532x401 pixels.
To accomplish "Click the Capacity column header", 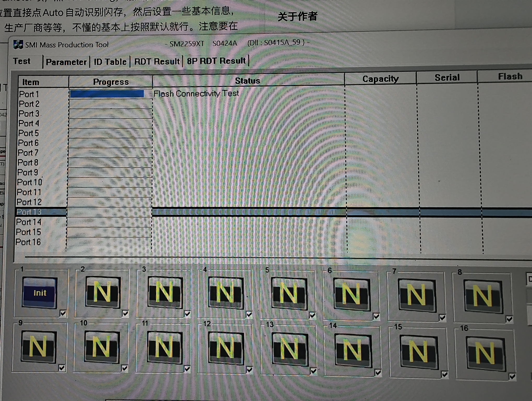I will click(x=380, y=79).
